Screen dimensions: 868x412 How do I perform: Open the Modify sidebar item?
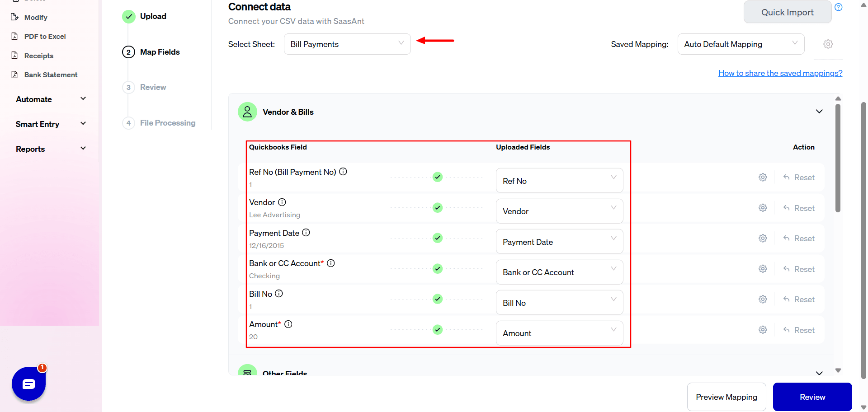click(x=36, y=17)
